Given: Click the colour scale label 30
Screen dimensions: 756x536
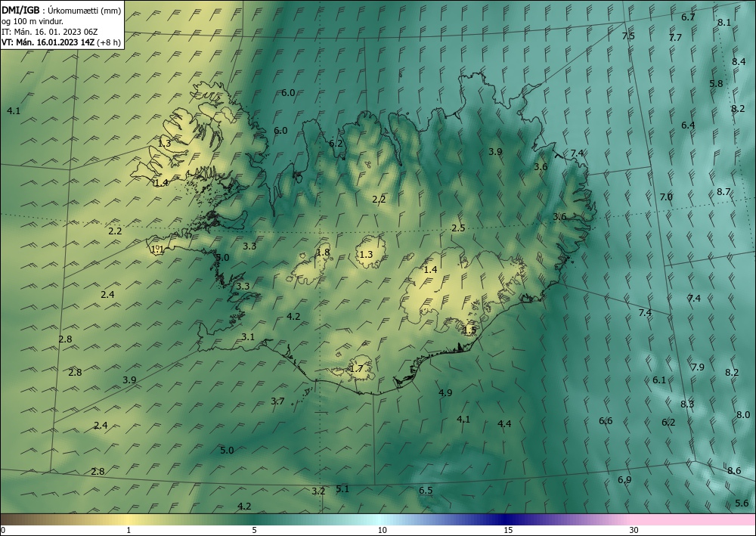Looking at the screenshot, I should 634,530.
